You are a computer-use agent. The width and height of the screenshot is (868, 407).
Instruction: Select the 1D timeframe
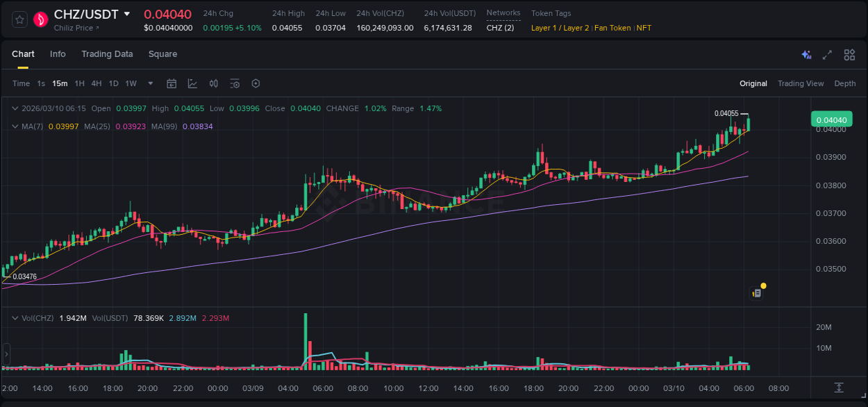pos(113,83)
